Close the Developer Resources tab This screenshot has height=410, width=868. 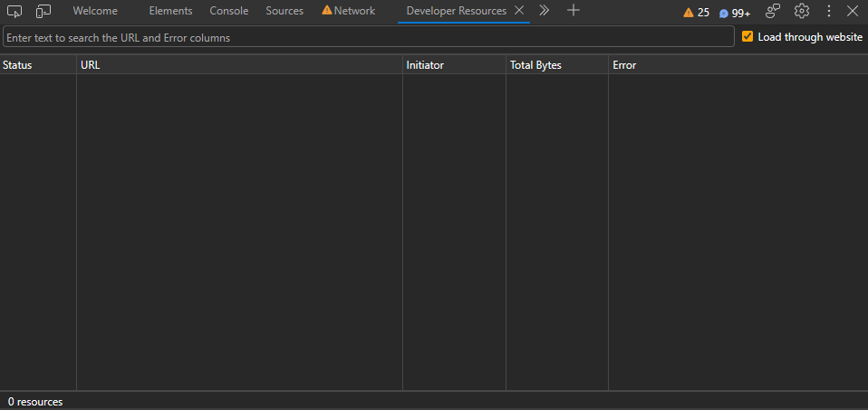point(519,11)
